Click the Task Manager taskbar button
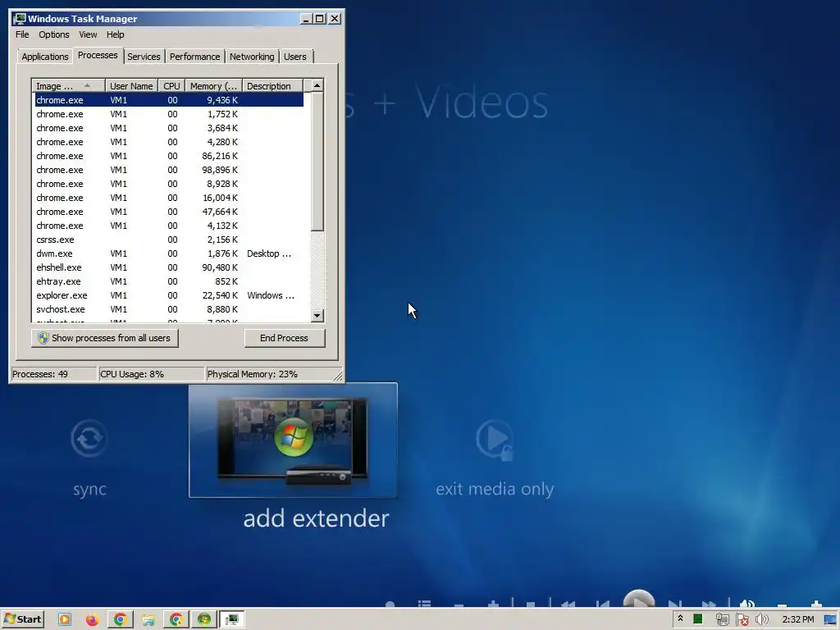Viewport: 840px width, 630px height. (232, 619)
